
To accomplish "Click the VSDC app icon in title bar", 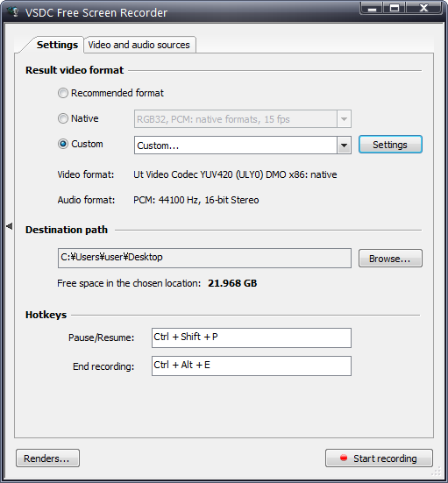I will click(x=13, y=12).
